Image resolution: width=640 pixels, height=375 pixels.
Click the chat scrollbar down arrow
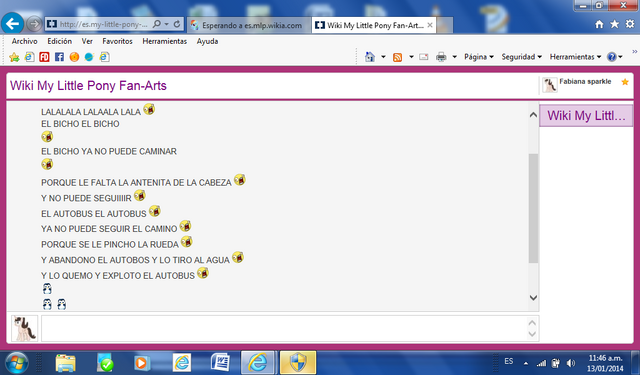(533, 298)
